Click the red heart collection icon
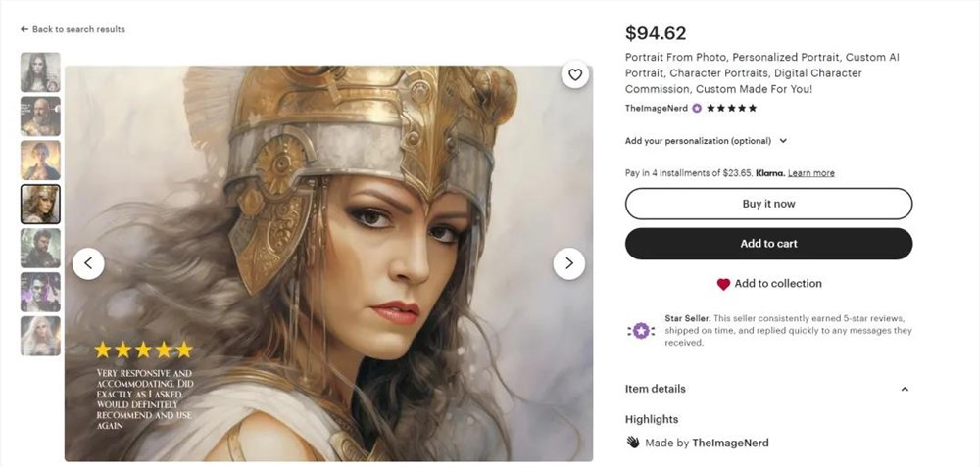The height and width of the screenshot is (467, 980). coord(723,284)
